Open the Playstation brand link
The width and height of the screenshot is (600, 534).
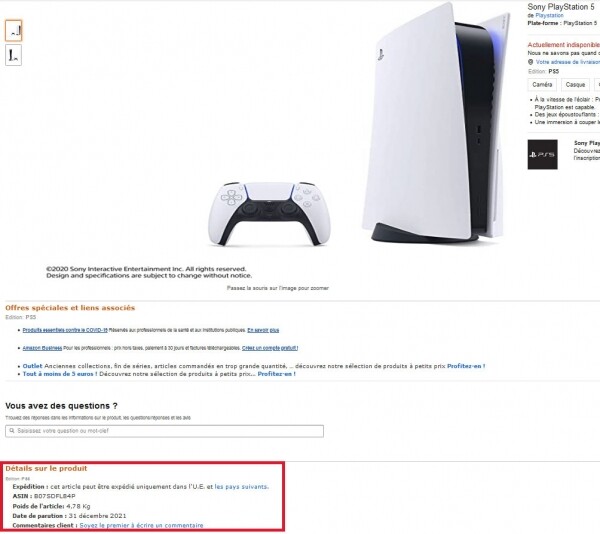[549, 16]
